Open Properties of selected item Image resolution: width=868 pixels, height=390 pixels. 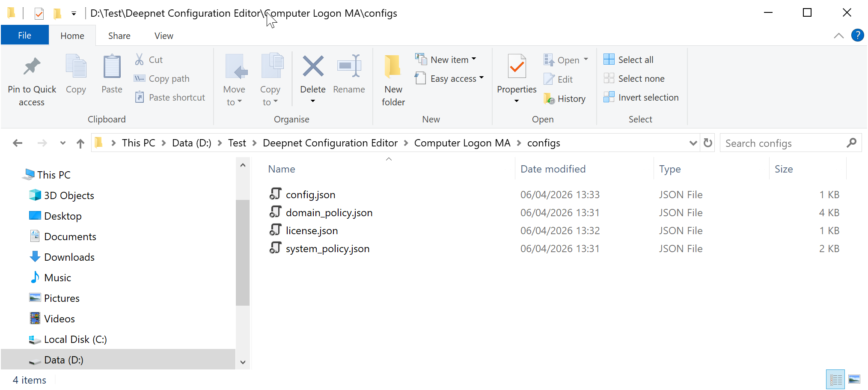517,67
